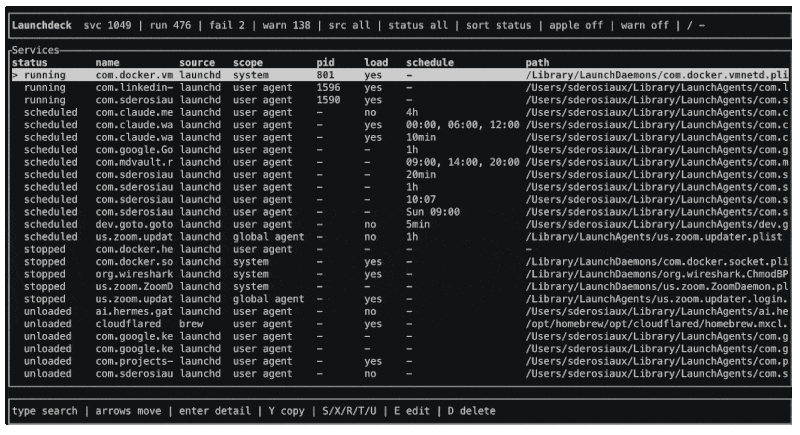Select the com.google.Go scheduled row
The width and height of the screenshot is (800, 435).
(x=400, y=149)
